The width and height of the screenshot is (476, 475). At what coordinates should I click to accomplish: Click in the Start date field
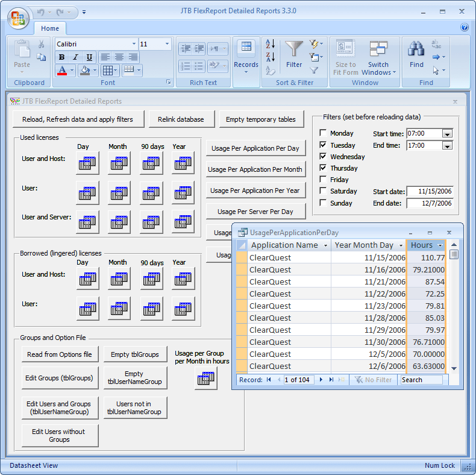tap(430, 191)
